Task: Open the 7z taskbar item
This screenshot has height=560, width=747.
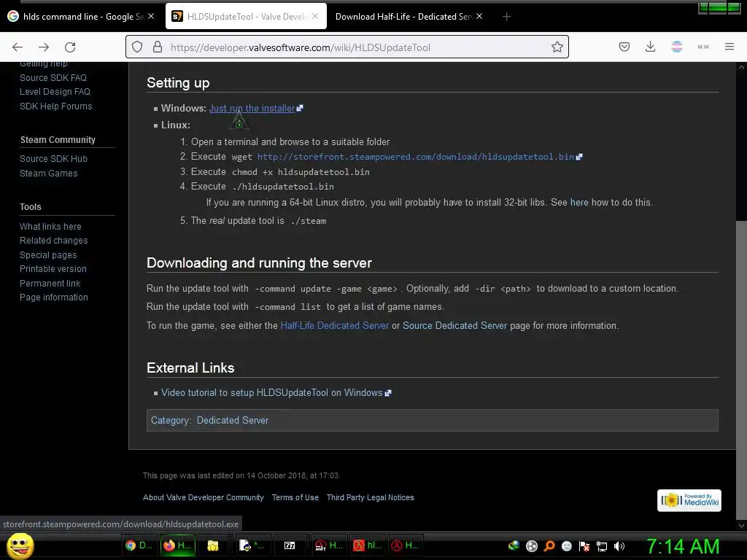Action: click(290, 545)
